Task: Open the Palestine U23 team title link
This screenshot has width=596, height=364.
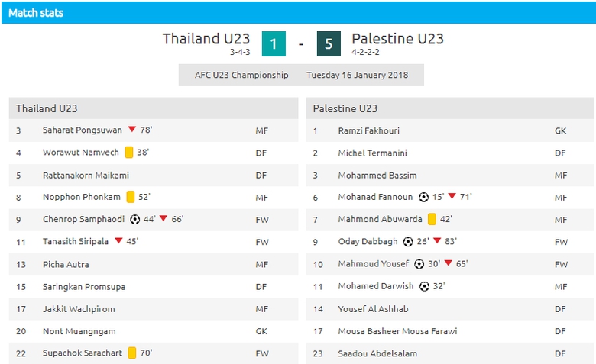Action: [x=397, y=39]
